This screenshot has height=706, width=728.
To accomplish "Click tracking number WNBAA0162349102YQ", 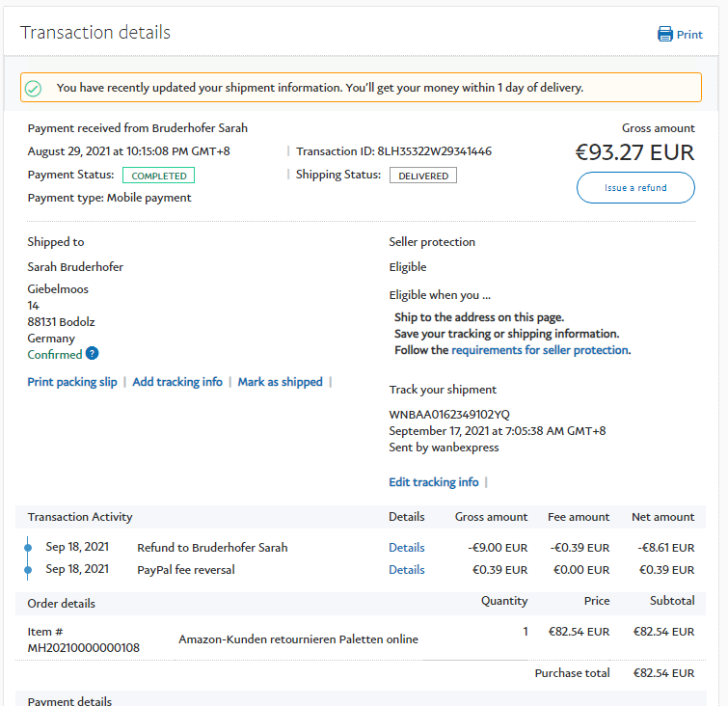I will pyautogui.click(x=448, y=415).
